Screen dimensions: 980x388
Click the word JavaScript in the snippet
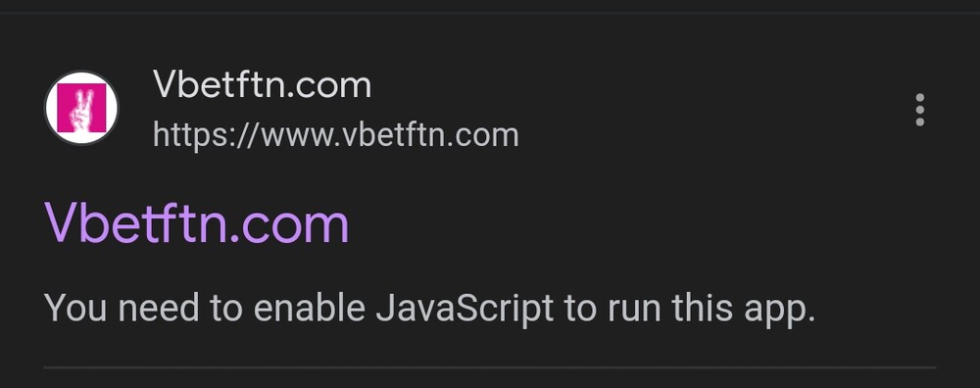pyautogui.click(x=465, y=310)
